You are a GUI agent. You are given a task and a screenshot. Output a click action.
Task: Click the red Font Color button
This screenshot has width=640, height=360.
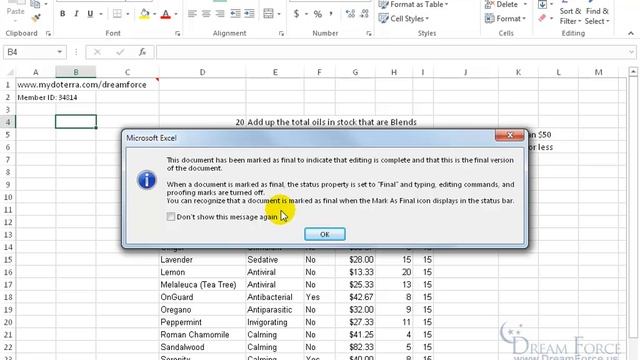pyautogui.click(x=166, y=14)
